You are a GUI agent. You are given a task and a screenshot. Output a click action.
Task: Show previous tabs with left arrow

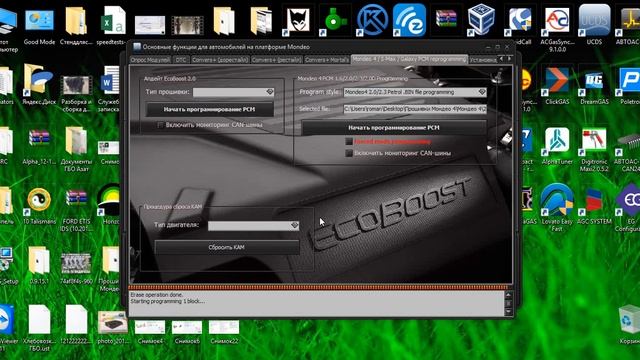[x=501, y=59]
